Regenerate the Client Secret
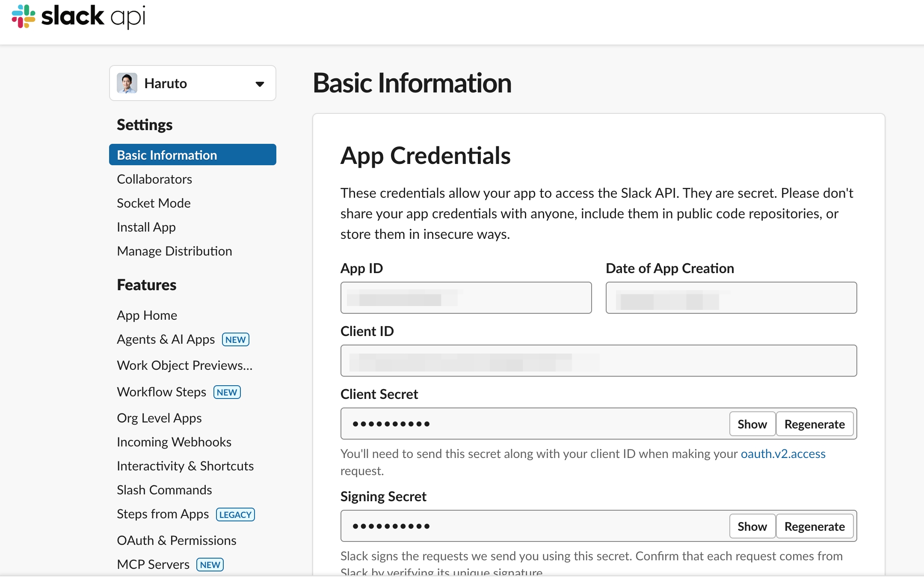The width and height of the screenshot is (924, 577). (814, 424)
